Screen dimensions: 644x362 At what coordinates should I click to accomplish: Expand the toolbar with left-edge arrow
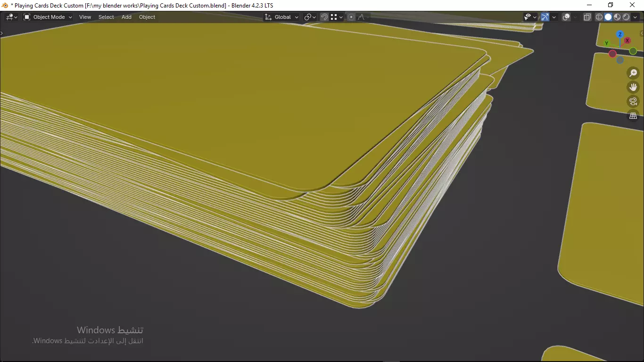click(x=2, y=33)
